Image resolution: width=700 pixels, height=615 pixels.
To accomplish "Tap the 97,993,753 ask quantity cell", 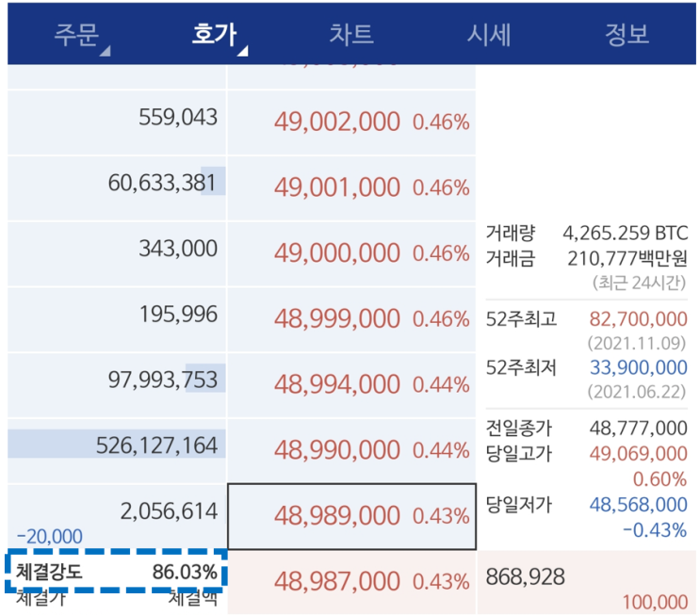I will pyautogui.click(x=117, y=384).
